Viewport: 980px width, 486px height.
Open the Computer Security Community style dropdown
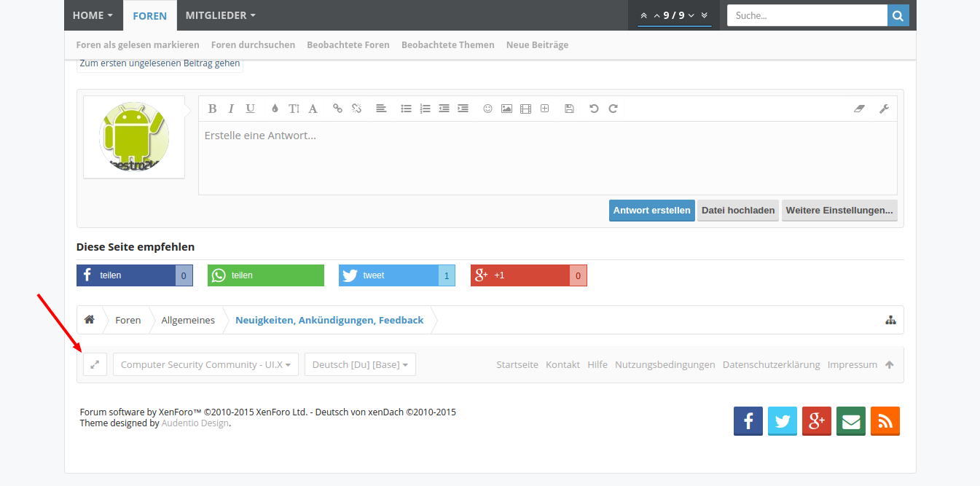(205, 364)
